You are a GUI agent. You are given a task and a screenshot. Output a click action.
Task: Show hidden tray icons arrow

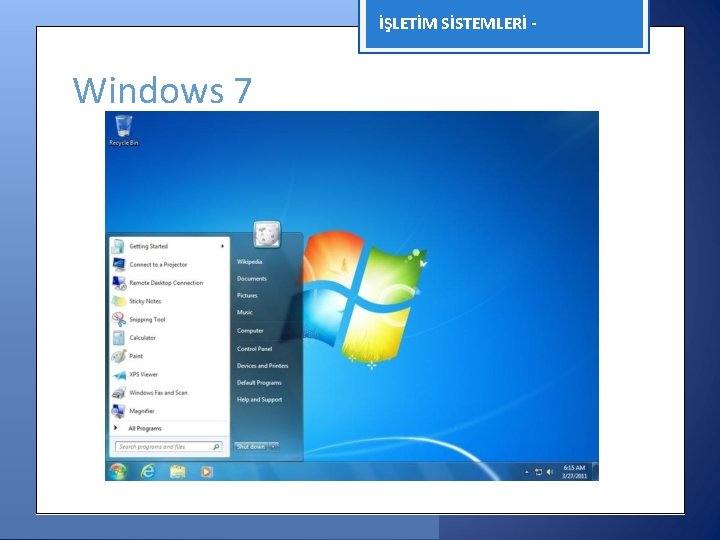tap(527, 472)
